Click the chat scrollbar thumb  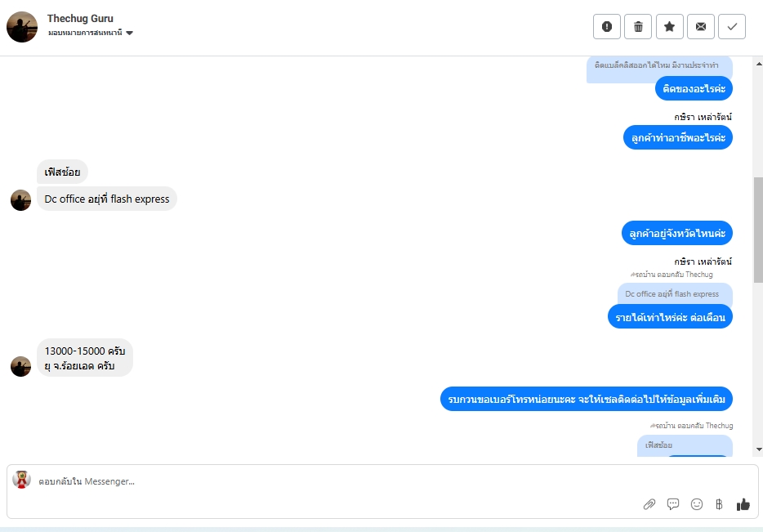click(x=759, y=230)
